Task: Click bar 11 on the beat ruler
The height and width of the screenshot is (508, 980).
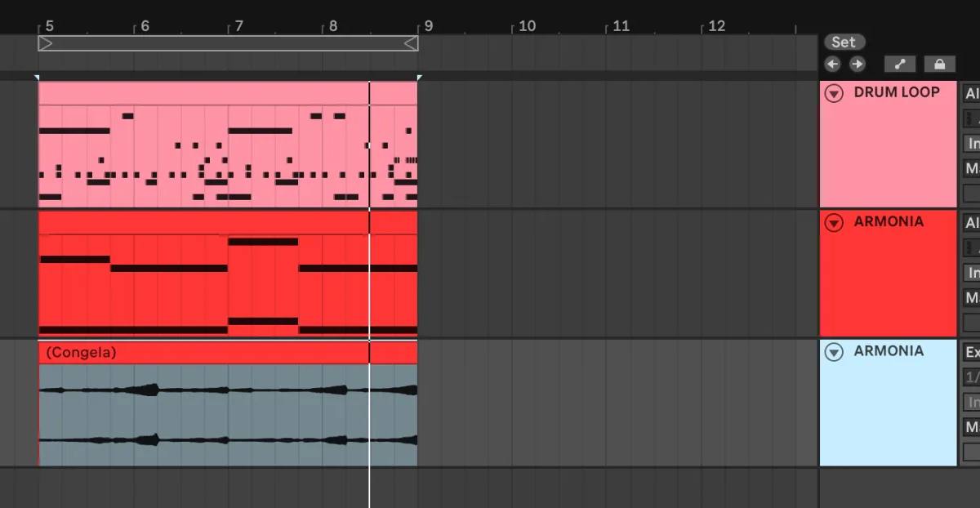Action: [x=621, y=26]
